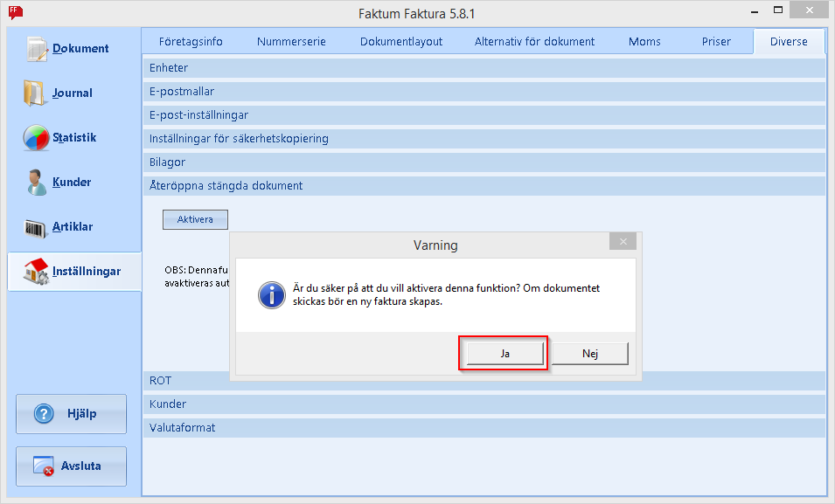This screenshot has width=835, height=504.
Task: Expand the E-postmallar section
Action: point(484,92)
